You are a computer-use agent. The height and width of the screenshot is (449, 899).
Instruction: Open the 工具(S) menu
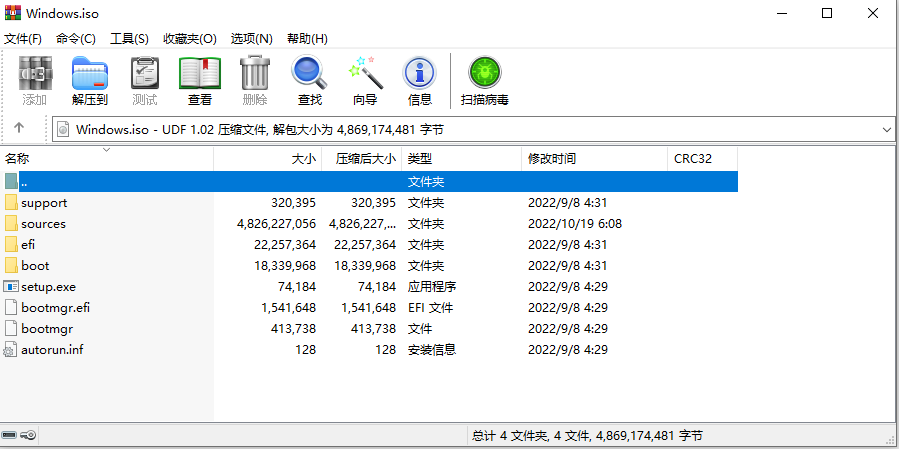129,39
